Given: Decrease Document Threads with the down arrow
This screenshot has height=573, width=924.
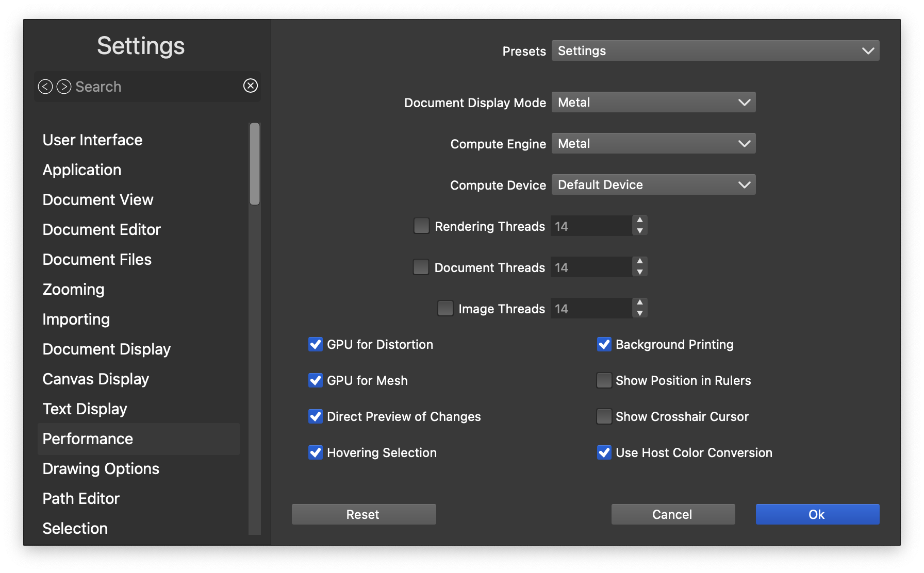Looking at the screenshot, I should point(639,273).
